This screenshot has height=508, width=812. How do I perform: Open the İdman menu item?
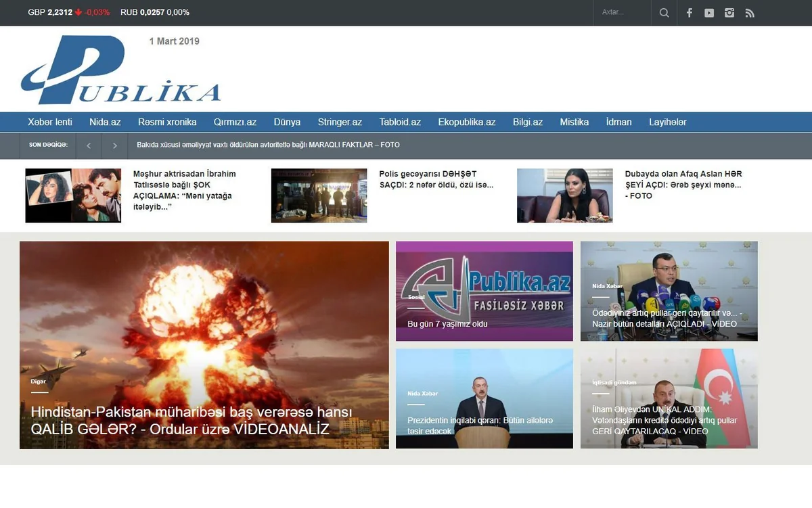click(x=618, y=122)
